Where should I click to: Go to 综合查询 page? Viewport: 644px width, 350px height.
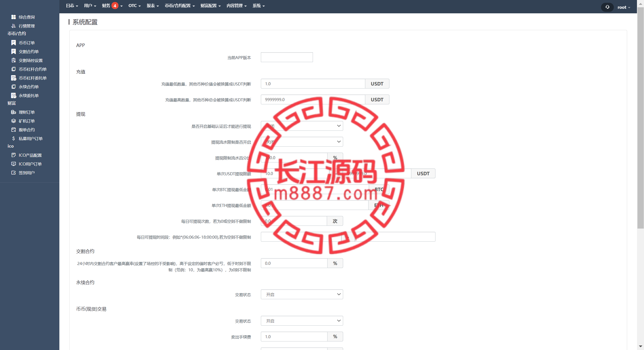pos(27,17)
